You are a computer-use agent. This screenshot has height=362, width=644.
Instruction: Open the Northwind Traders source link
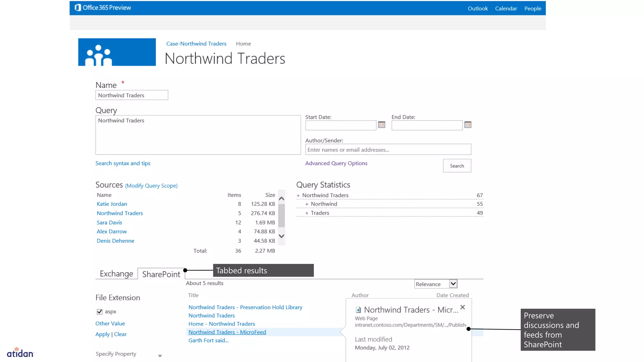point(120,213)
